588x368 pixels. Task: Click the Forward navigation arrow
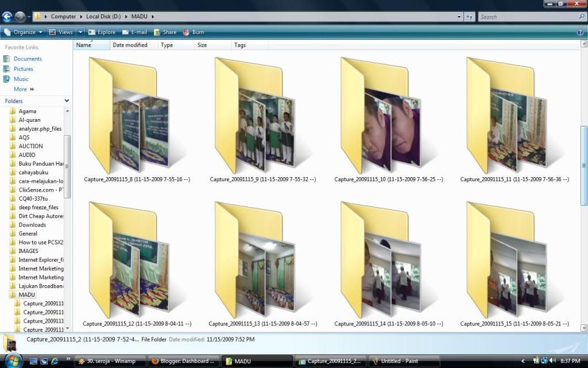[20, 17]
